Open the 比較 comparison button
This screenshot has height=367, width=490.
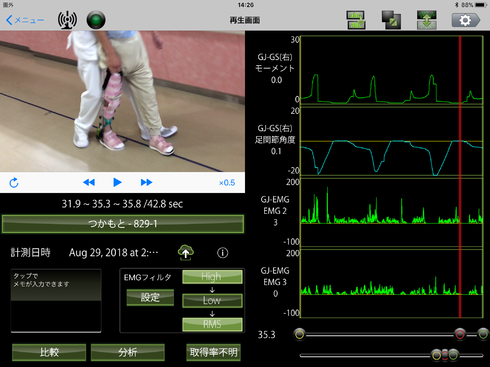[x=49, y=352]
